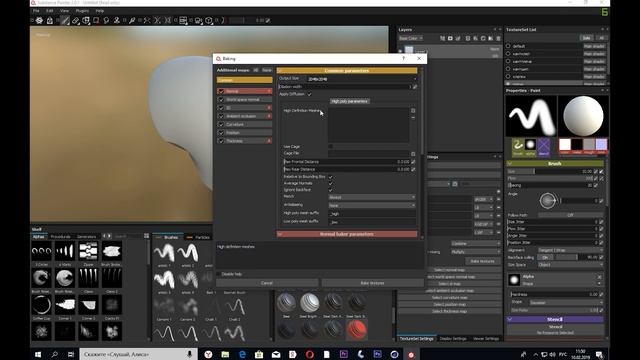640x360 pixels.
Task: Toggle Apply Diffusion checkbox
Action: (309, 94)
